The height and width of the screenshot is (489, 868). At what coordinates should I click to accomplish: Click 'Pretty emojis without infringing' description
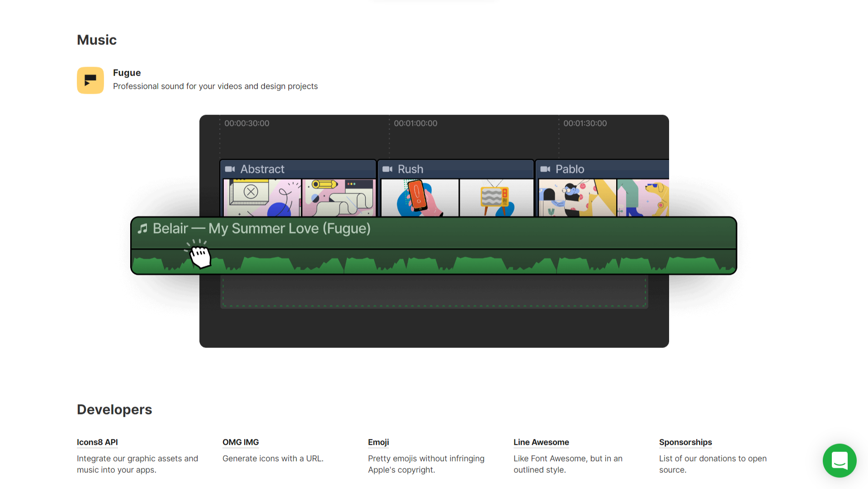tap(426, 464)
